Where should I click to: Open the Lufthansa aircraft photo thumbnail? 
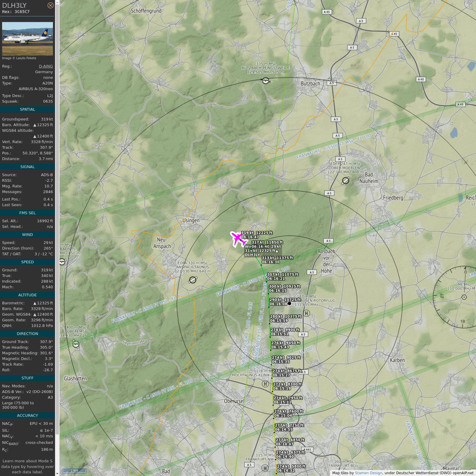pyautogui.click(x=27, y=39)
